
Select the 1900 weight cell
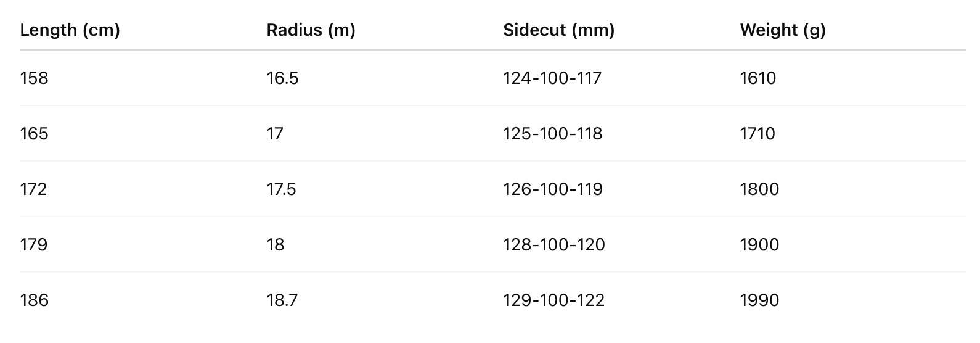pyautogui.click(x=759, y=245)
